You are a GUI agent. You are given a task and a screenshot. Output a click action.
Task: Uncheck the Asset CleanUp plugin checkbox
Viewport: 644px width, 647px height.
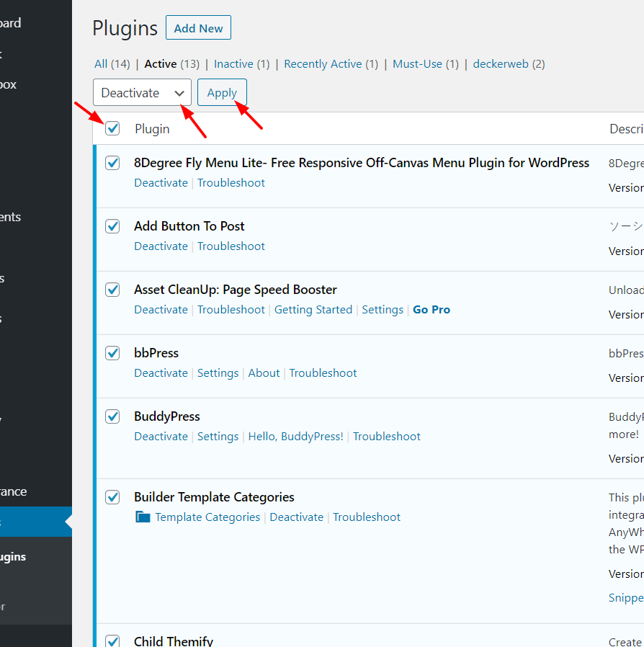pos(112,290)
